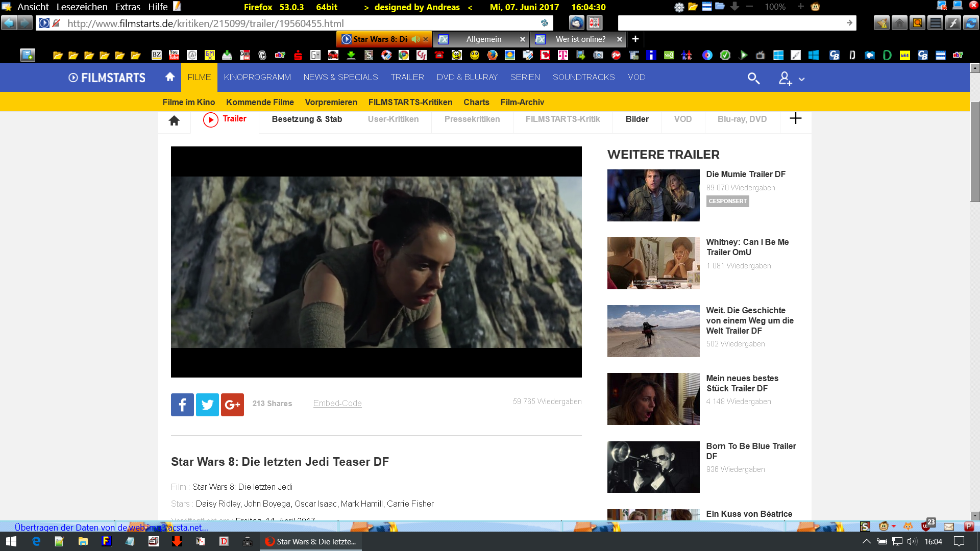This screenshot has height=551, width=980.
Task: Open Embed-Code link
Action: point(337,403)
